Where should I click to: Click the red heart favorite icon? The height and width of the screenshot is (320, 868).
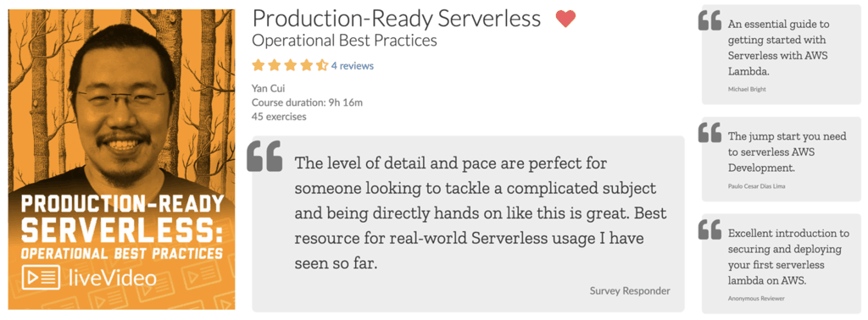565,19
